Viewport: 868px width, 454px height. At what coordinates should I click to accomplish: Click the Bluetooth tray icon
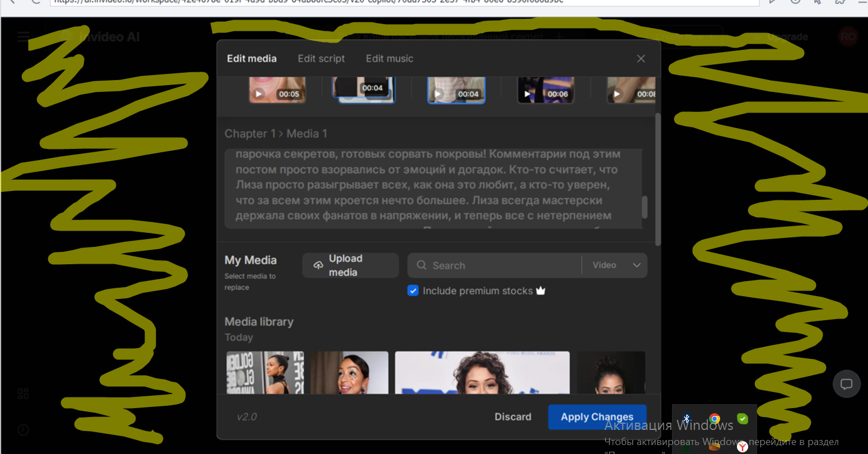click(687, 419)
